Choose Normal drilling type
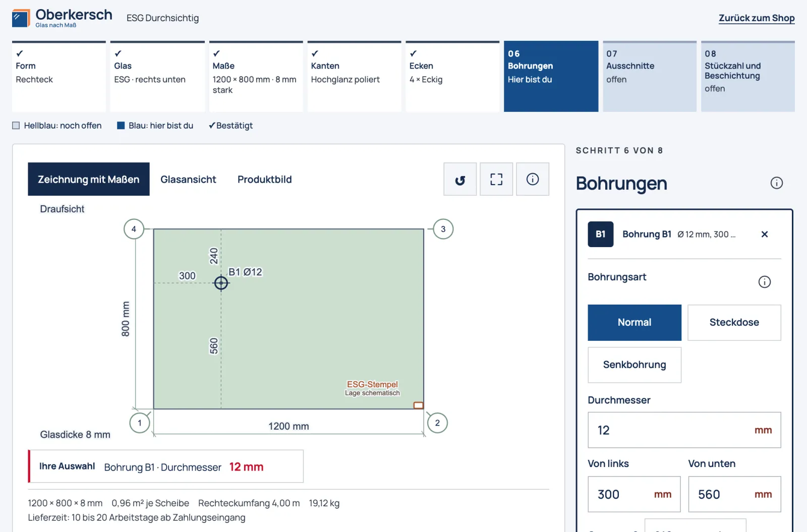This screenshot has height=532, width=807. click(635, 323)
